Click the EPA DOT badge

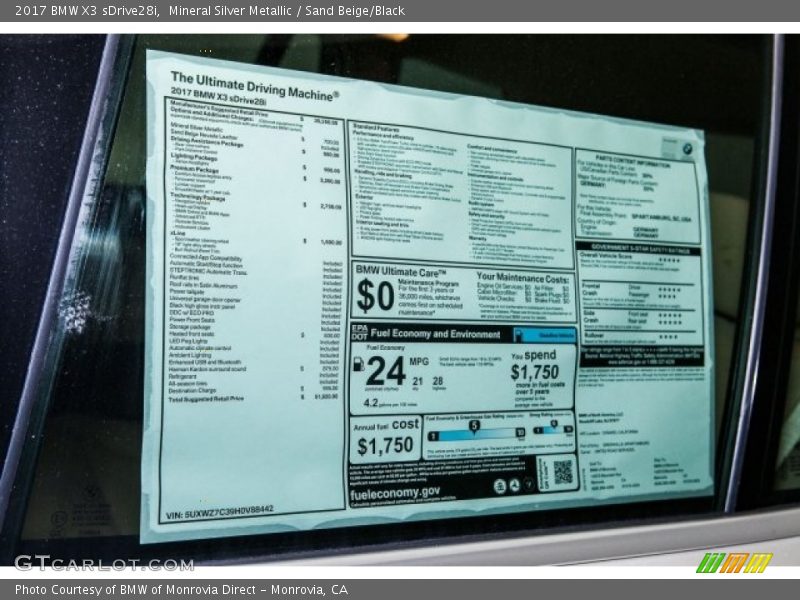(359, 332)
